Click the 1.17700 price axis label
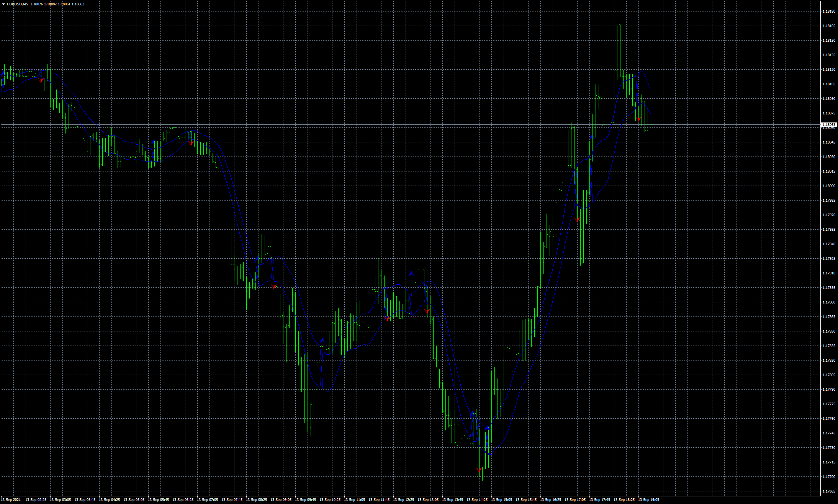The height and width of the screenshot is (504, 838). coord(829,477)
